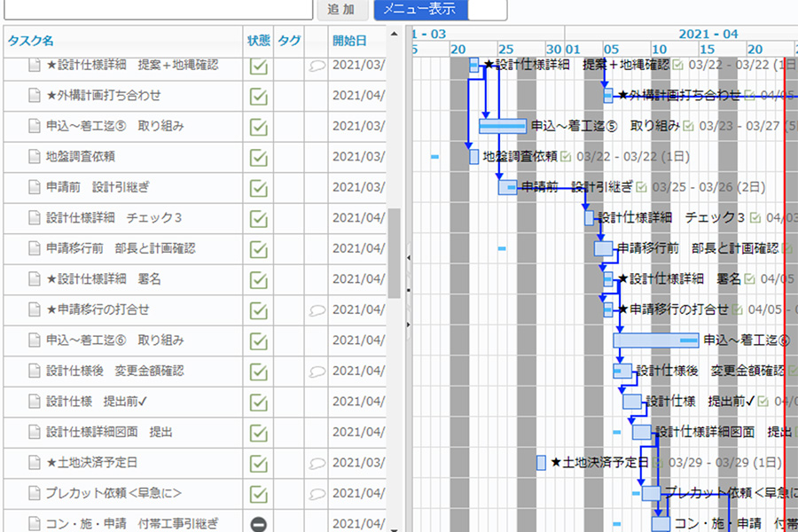Click task name 申込~着工迄⑤ 取り組み in list
The image size is (798, 532).
[x=115, y=126]
